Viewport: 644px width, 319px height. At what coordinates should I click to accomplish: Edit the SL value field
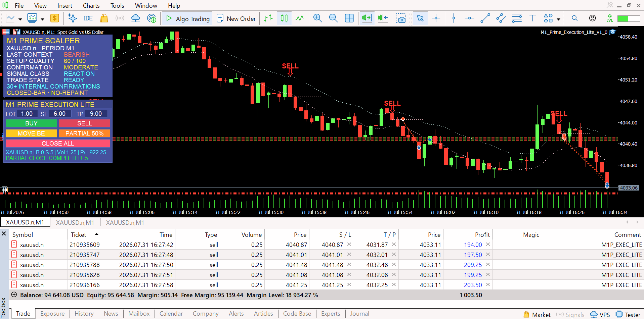60,114
